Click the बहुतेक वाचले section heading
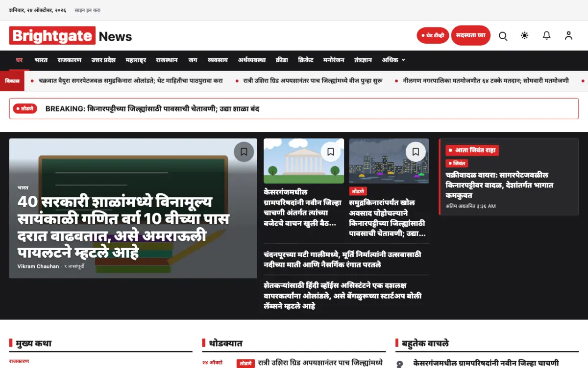588x368 pixels. (x=425, y=343)
